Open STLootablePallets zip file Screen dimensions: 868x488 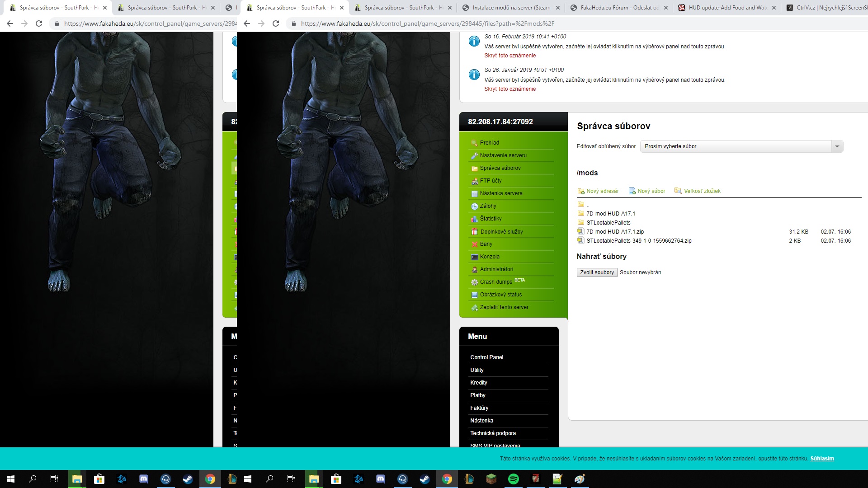pyautogui.click(x=638, y=241)
